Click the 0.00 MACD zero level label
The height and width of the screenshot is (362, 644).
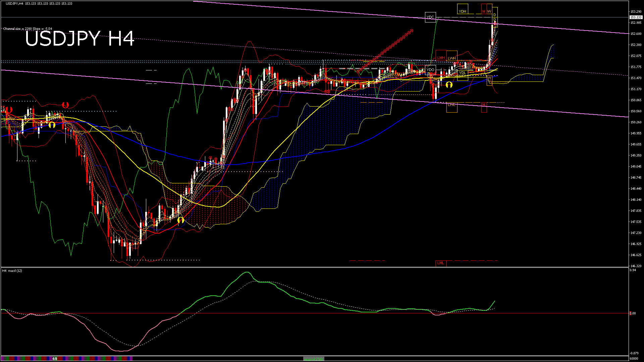632,313
